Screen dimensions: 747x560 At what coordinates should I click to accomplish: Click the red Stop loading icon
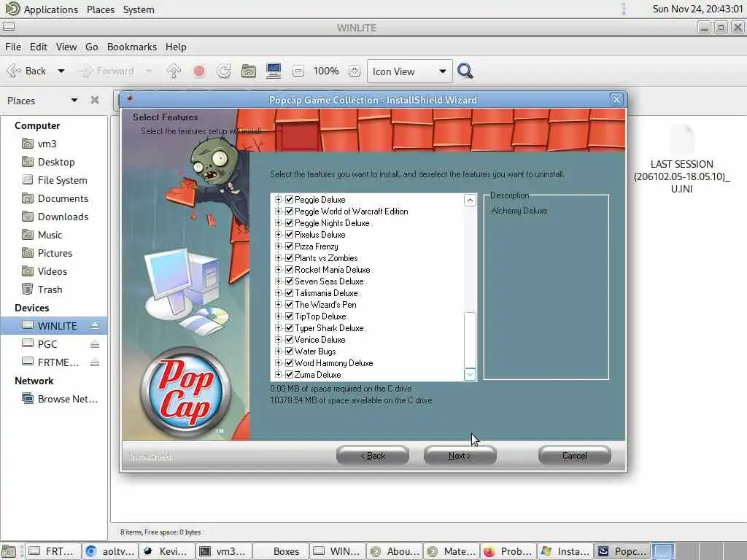(199, 71)
